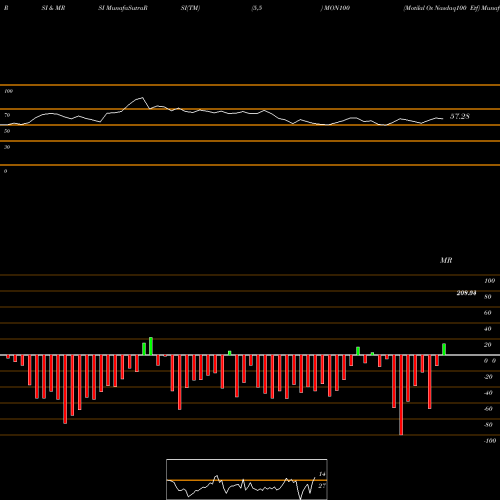Click the -80 label on the MR axis
The height and width of the screenshot is (500, 500).
coord(488,425)
